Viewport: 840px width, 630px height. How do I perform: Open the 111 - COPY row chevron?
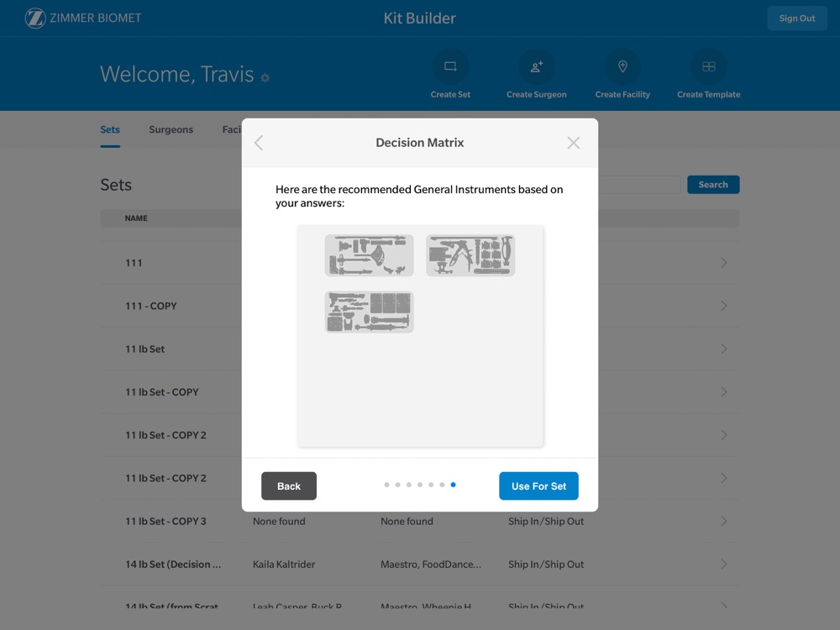[724, 306]
